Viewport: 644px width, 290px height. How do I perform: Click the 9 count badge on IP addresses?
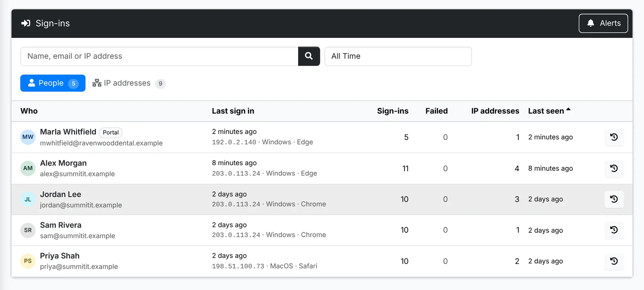click(160, 83)
